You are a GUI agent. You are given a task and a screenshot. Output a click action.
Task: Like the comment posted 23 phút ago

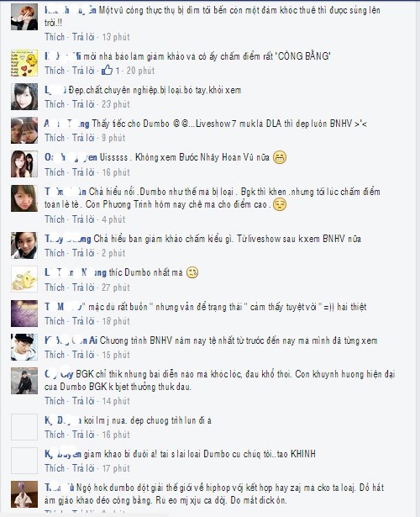55,104
